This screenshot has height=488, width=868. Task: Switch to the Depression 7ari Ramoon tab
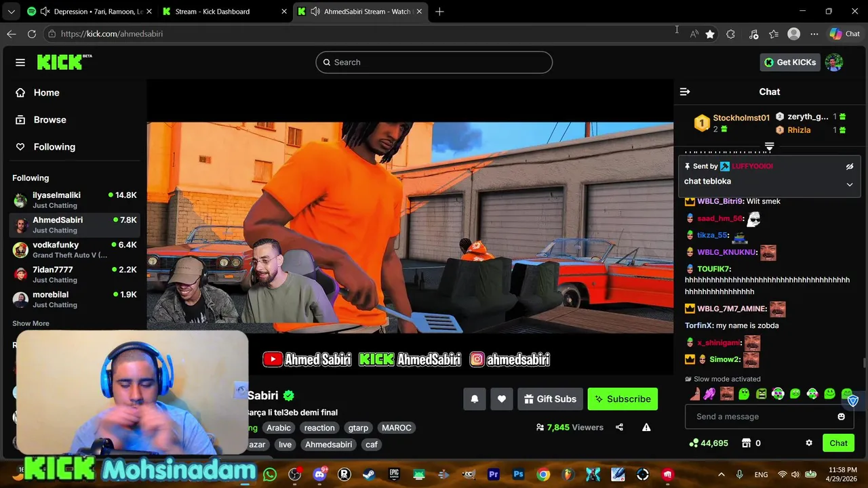click(88, 12)
